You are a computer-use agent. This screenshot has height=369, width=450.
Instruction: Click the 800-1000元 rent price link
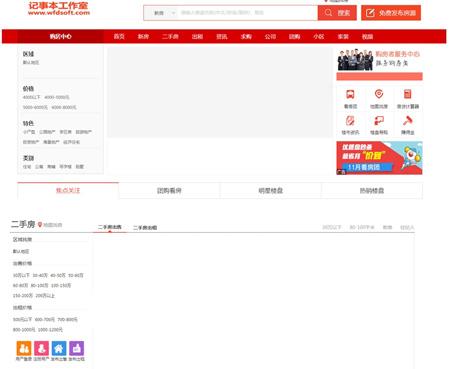pyautogui.click(x=24, y=329)
